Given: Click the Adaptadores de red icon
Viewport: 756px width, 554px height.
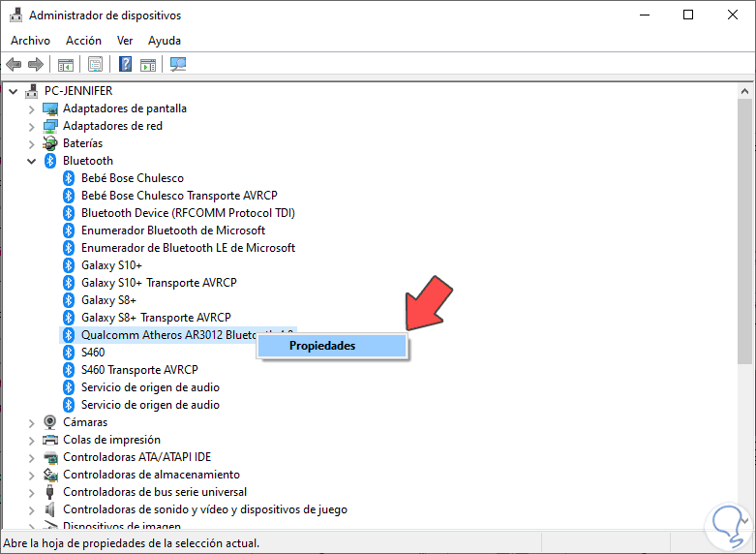Looking at the screenshot, I should coord(50,126).
